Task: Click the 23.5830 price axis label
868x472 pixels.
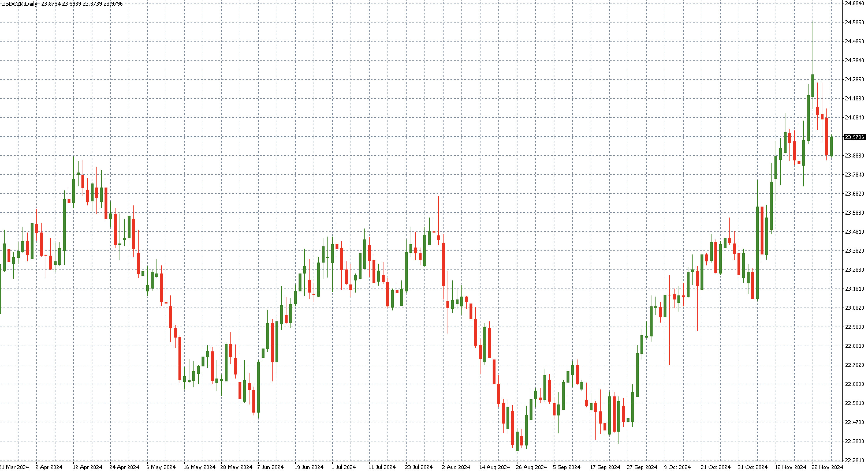Action: click(854, 212)
